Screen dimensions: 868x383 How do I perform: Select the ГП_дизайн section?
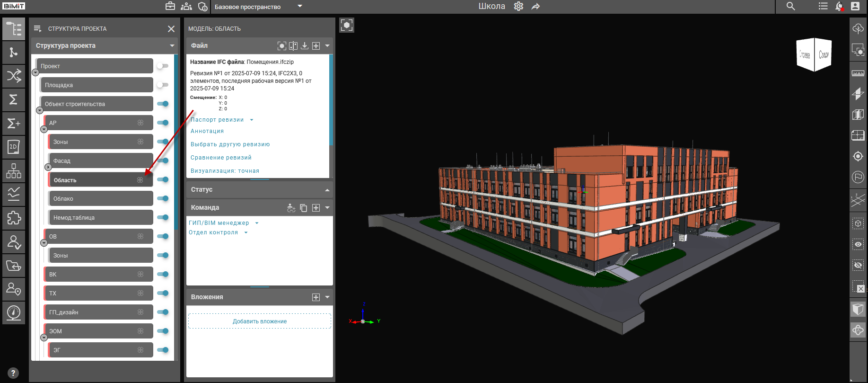[98, 312]
